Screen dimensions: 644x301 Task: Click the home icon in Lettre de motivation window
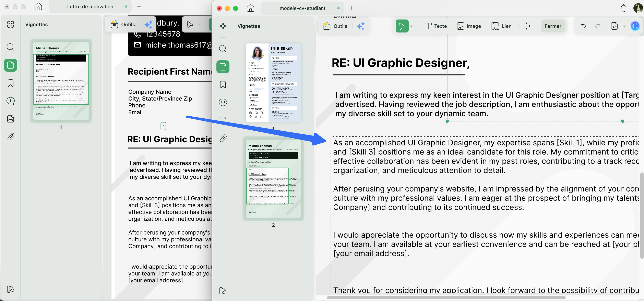click(x=38, y=6)
